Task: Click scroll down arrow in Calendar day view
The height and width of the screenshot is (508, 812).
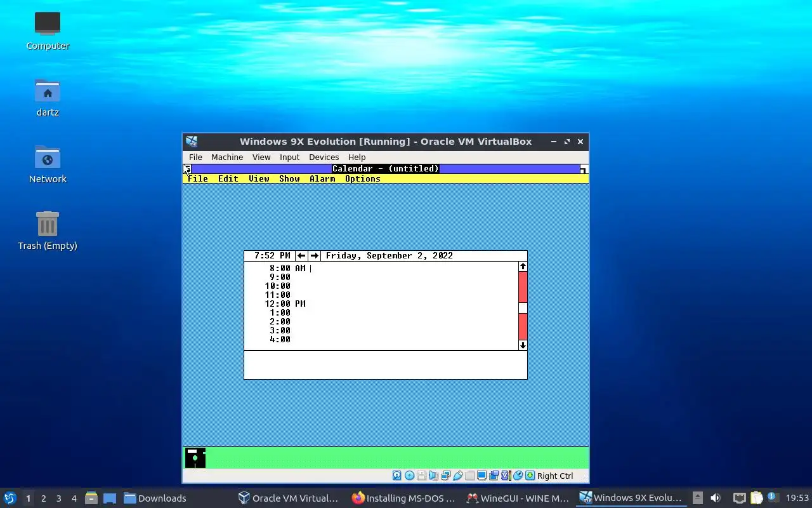Action: (523, 345)
